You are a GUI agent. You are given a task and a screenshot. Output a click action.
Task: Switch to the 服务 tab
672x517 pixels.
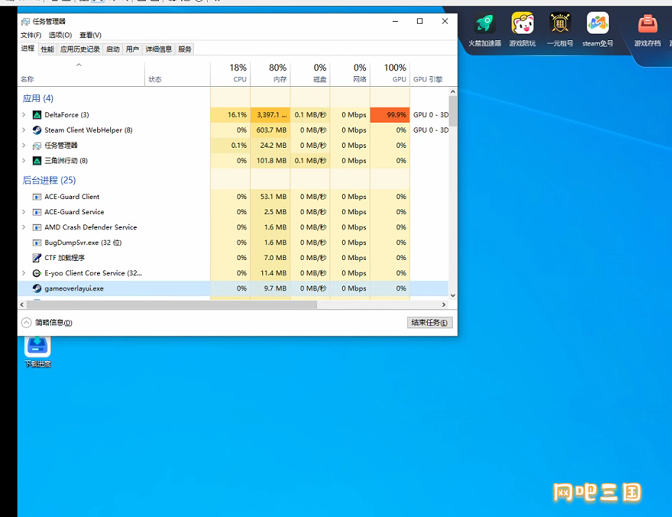[185, 49]
